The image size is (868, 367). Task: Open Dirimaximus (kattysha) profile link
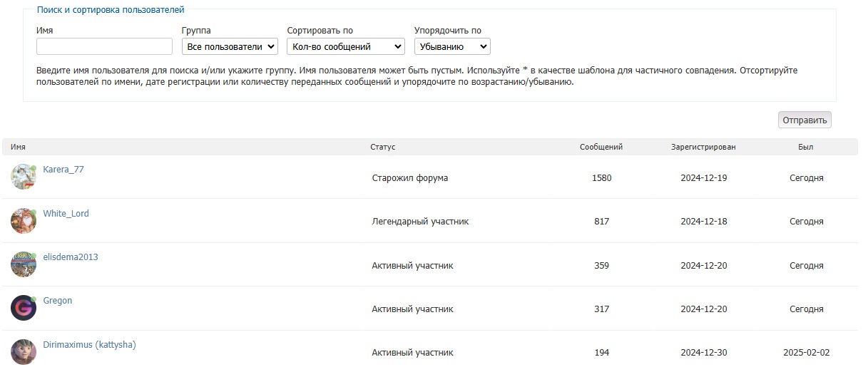89,345
